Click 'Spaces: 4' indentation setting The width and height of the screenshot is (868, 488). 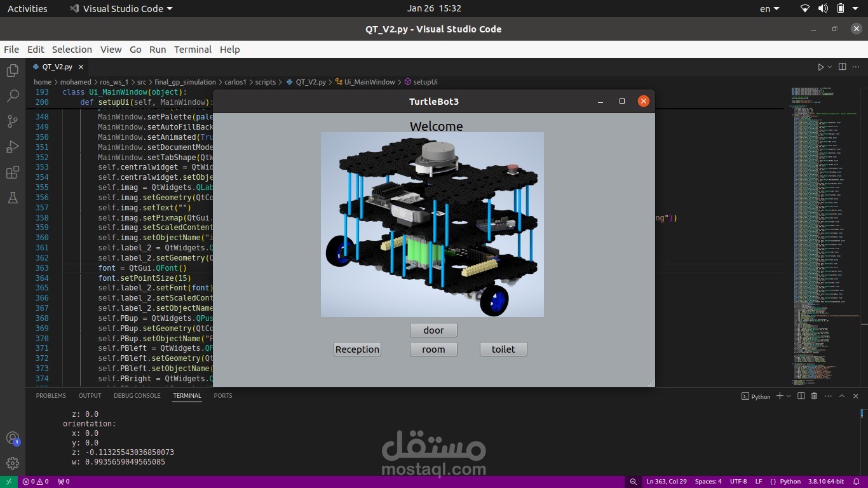(708, 482)
